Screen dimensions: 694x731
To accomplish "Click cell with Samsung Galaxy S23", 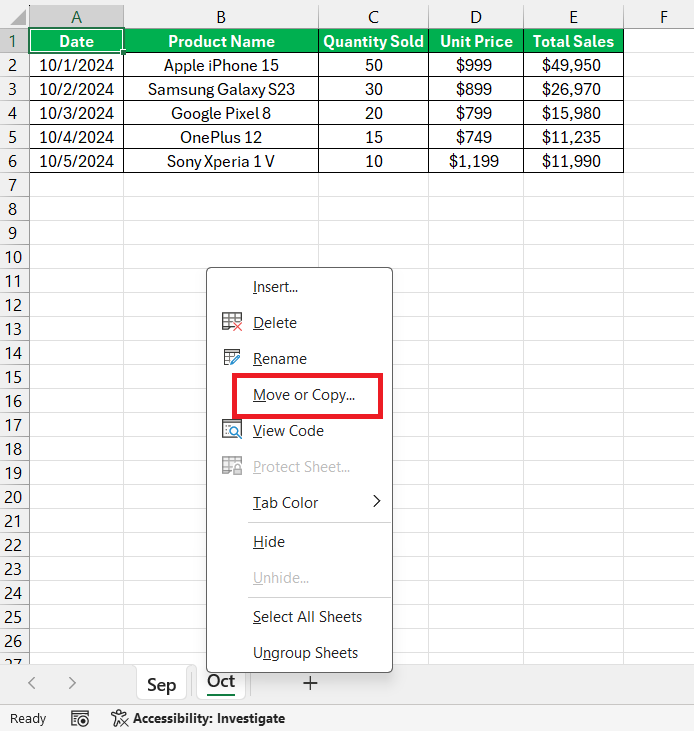I will tap(221, 89).
